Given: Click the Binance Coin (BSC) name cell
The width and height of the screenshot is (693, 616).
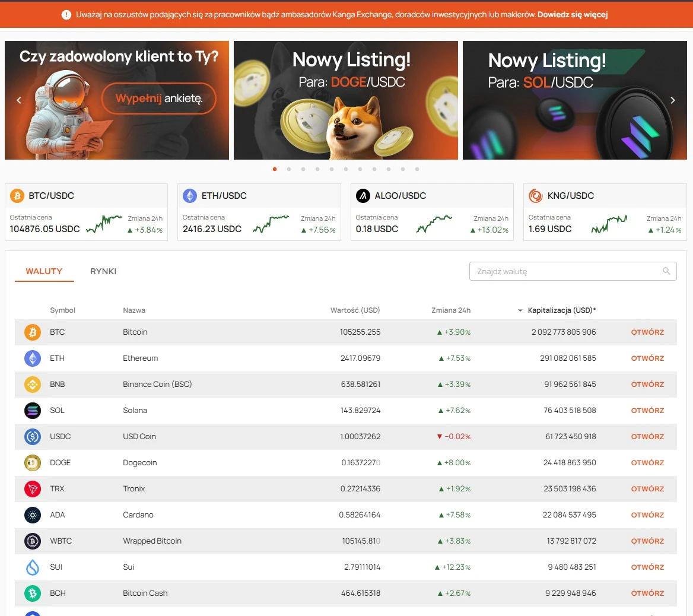Looking at the screenshot, I should pyautogui.click(x=157, y=385).
